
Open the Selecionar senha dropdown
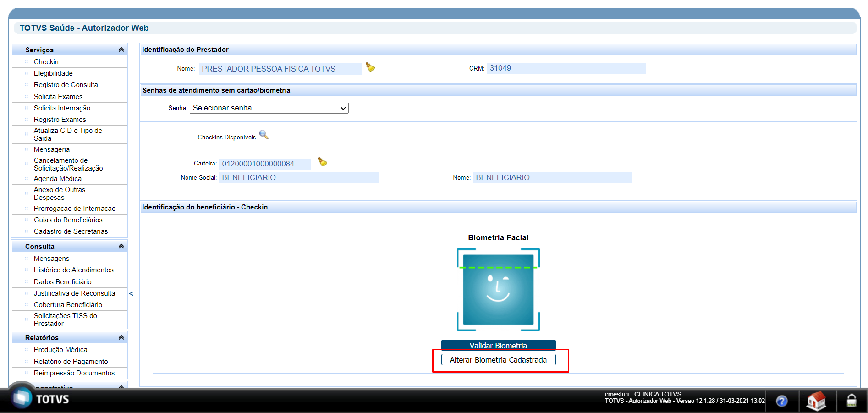[x=269, y=108]
